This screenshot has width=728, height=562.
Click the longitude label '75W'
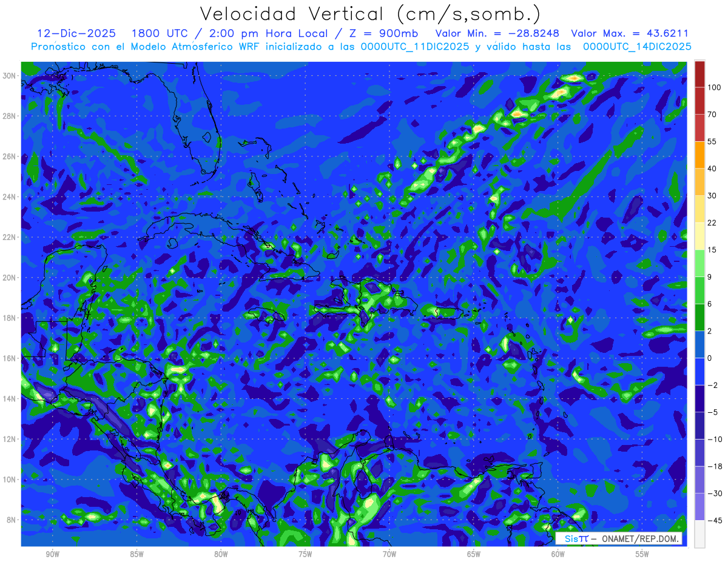point(305,554)
